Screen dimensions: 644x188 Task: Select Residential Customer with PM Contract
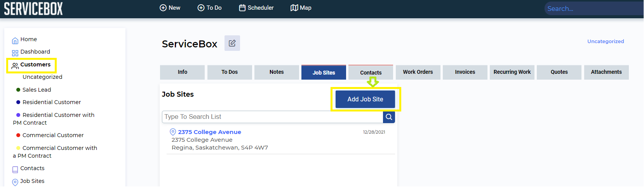tap(54, 119)
